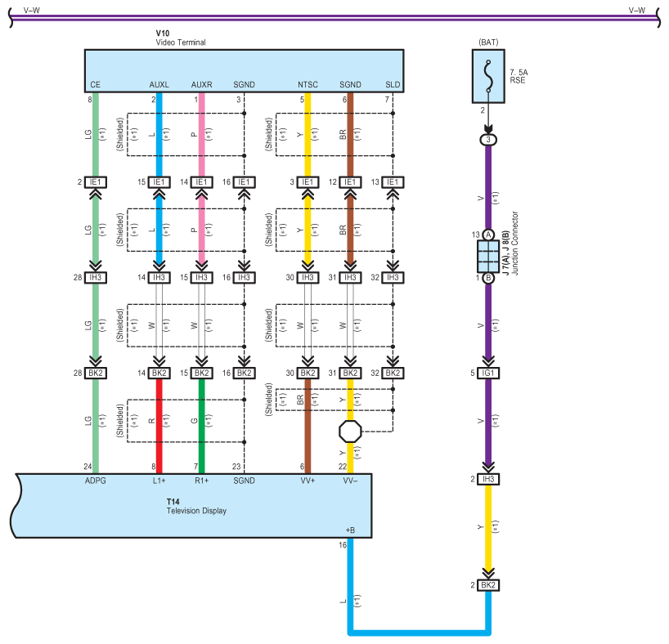This screenshot has height=644, width=669.
Task: Click the oval connector labeled 3 below the fuse
Action: coord(488,140)
